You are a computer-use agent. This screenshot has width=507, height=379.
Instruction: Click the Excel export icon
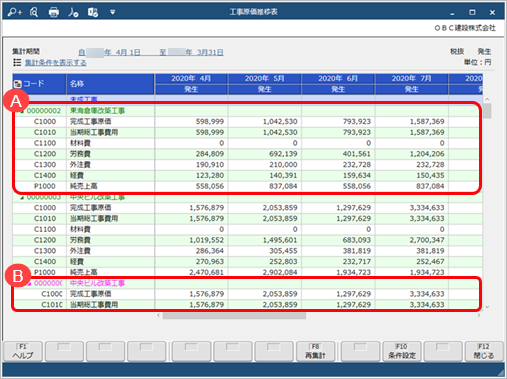tap(93, 12)
